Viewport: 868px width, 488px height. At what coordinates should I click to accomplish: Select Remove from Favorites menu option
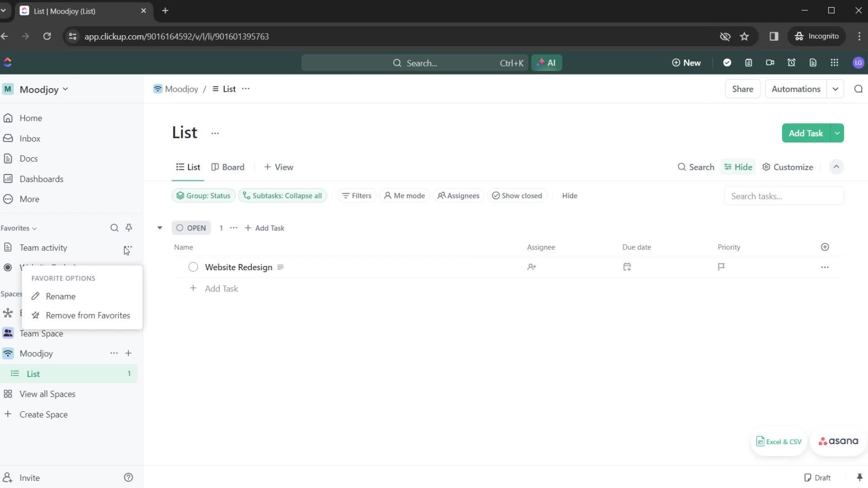point(88,314)
